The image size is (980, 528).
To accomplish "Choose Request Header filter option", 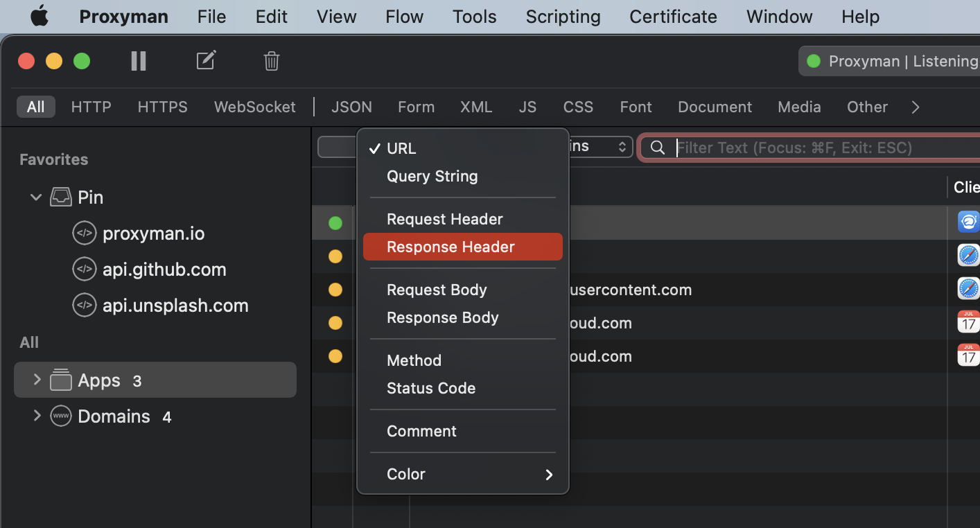I will (x=463, y=219).
